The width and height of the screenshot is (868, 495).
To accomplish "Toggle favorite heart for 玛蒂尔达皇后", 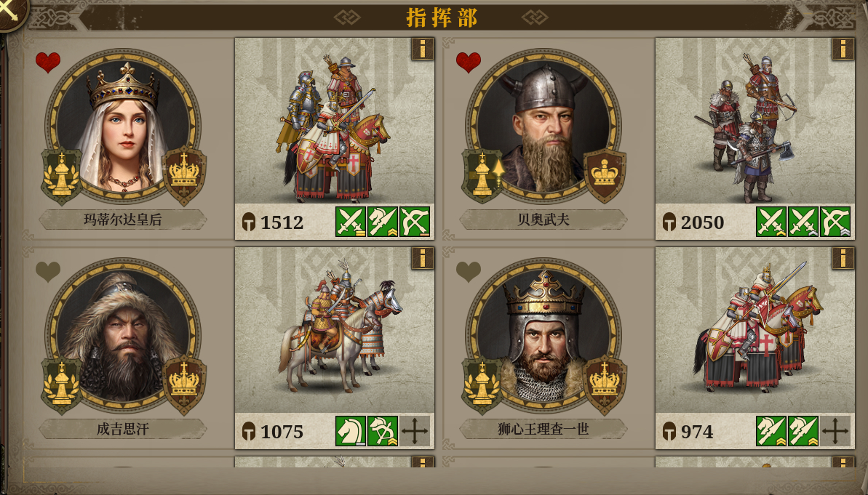I will (x=47, y=62).
